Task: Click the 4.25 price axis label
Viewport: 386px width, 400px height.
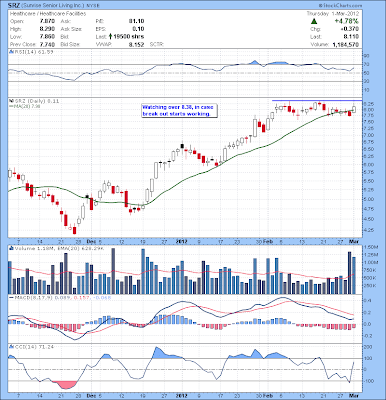Action: point(369,230)
